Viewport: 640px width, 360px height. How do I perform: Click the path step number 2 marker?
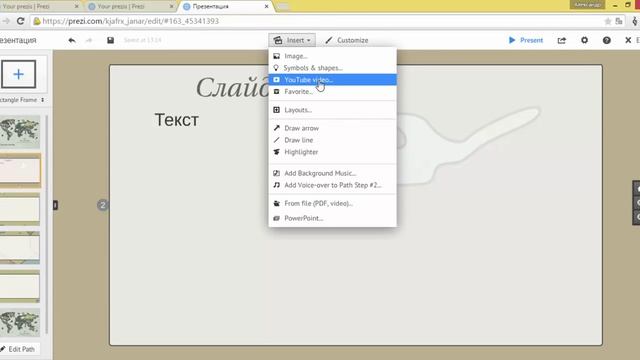click(x=103, y=205)
